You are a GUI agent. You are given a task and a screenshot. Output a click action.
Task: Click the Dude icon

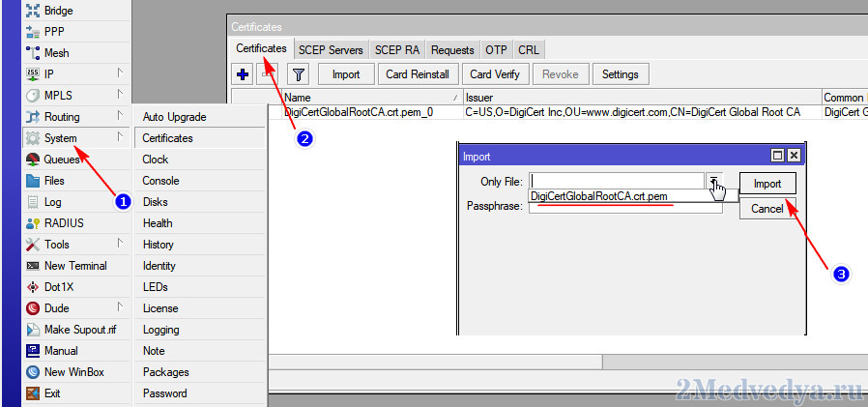pos(33,307)
